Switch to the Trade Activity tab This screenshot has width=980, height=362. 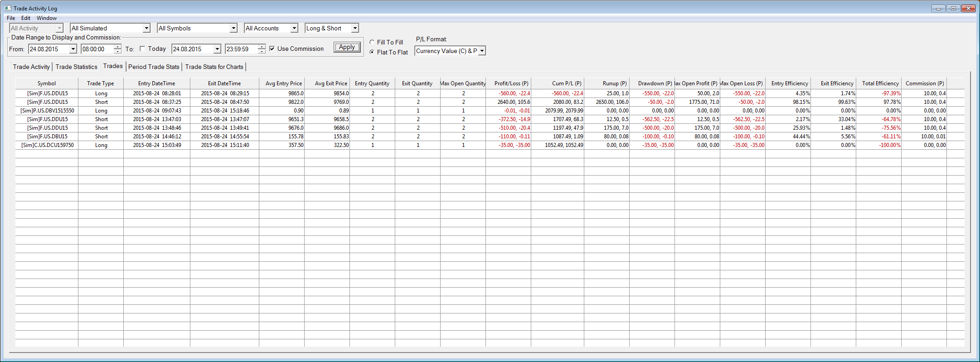(31, 67)
